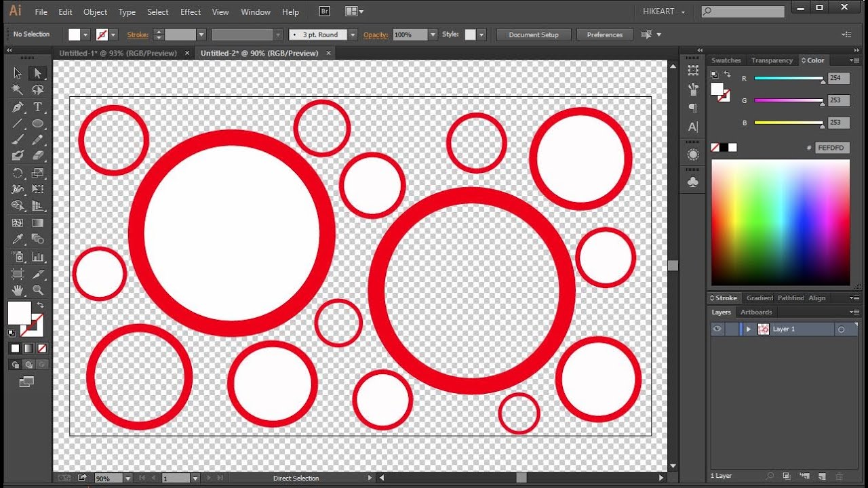Open the Effect menu

[191, 12]
